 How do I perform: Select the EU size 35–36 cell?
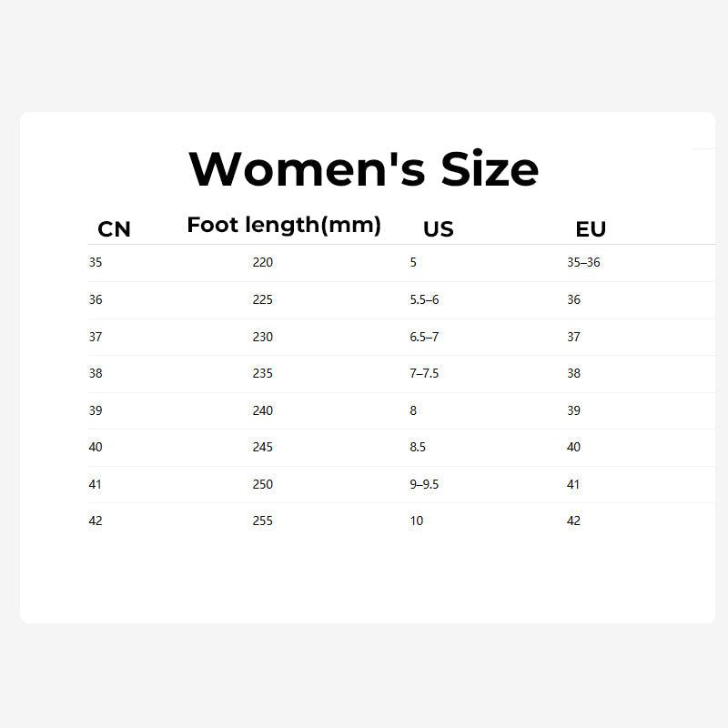click(583, 262)
